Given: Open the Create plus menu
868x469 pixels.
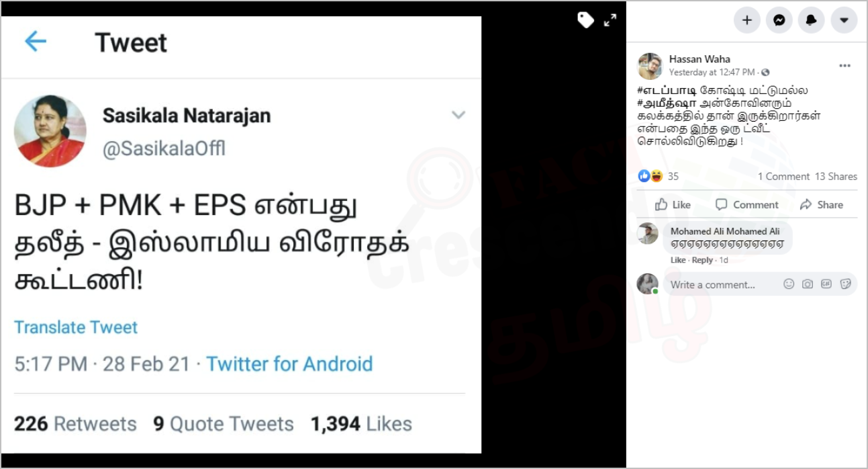Looking at the screenshot, I should tap(746, 20).
